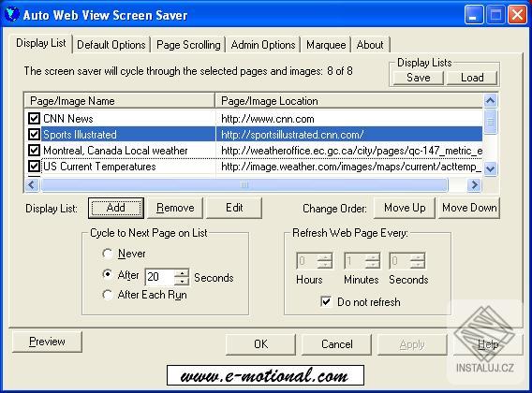Open the About tab
Screen dimensions: 532x393
(370, 45)
